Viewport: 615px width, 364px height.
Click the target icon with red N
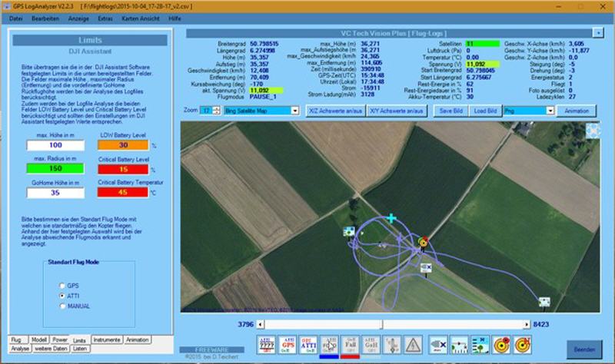point(523,346)
